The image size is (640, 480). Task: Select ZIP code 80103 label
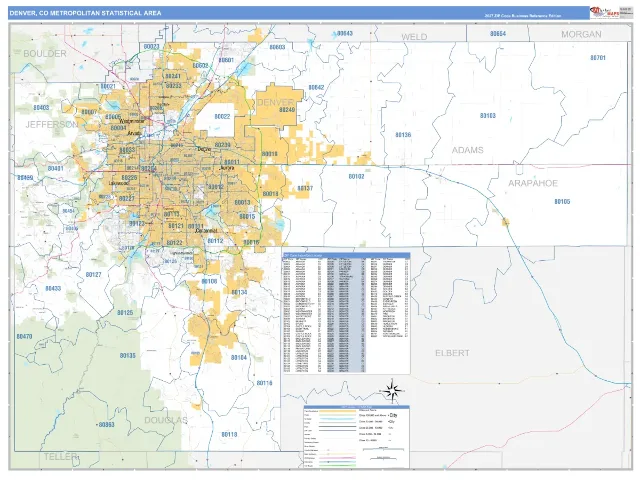pyautogui.click(x=488, y=116)
